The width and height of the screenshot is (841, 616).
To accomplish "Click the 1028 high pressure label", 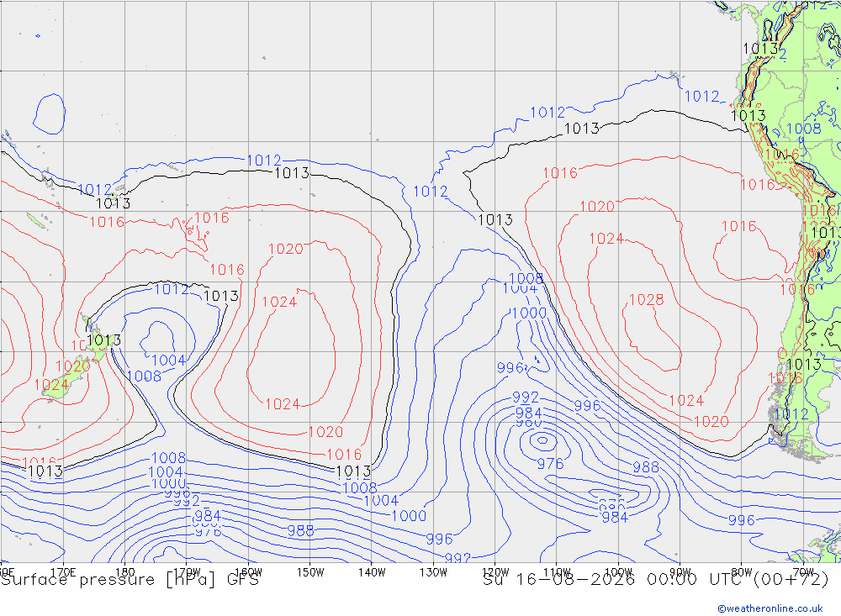I will 646,300.
